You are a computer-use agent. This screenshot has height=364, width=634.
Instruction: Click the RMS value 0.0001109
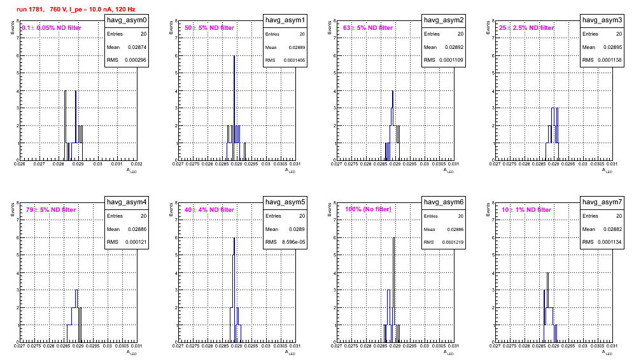coord(451,60)
